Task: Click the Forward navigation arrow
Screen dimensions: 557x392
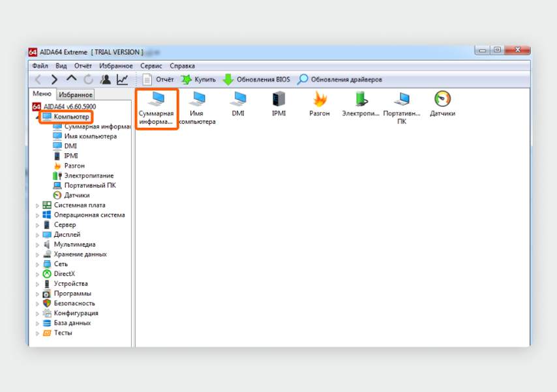Action: [x=54, y=80]
